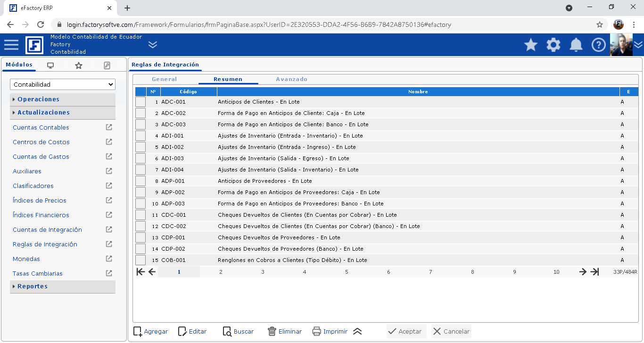Click the Agregar button
The height and width of the screenshot is (343, 644).
150,331
